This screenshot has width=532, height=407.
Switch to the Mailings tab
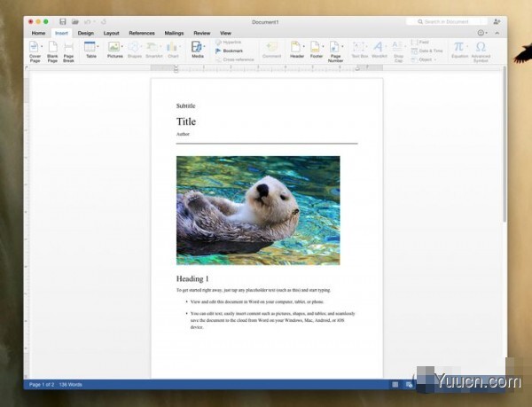tap(174, 33)
